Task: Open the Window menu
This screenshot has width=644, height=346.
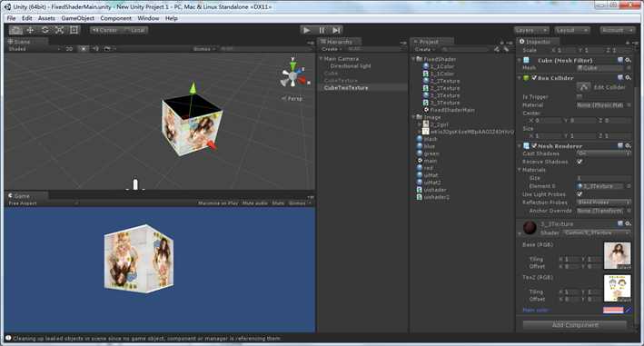Action: point(148,18)
